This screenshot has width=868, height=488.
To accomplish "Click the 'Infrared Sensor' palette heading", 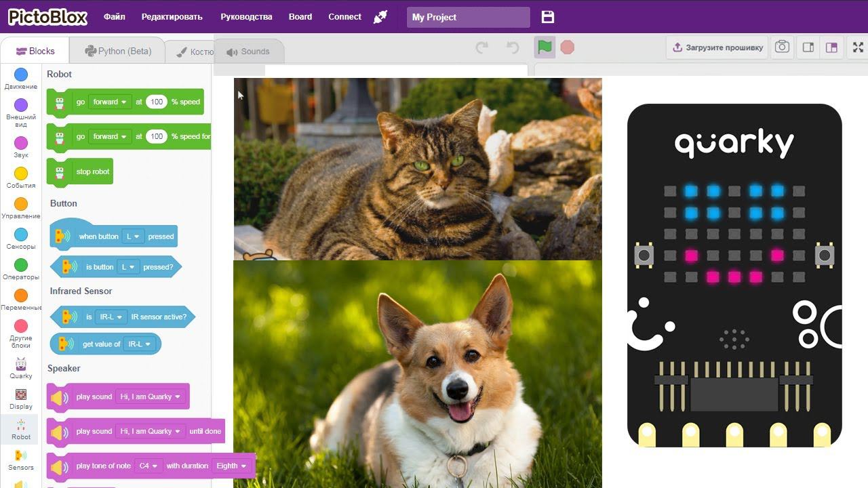I will (81, 291).
